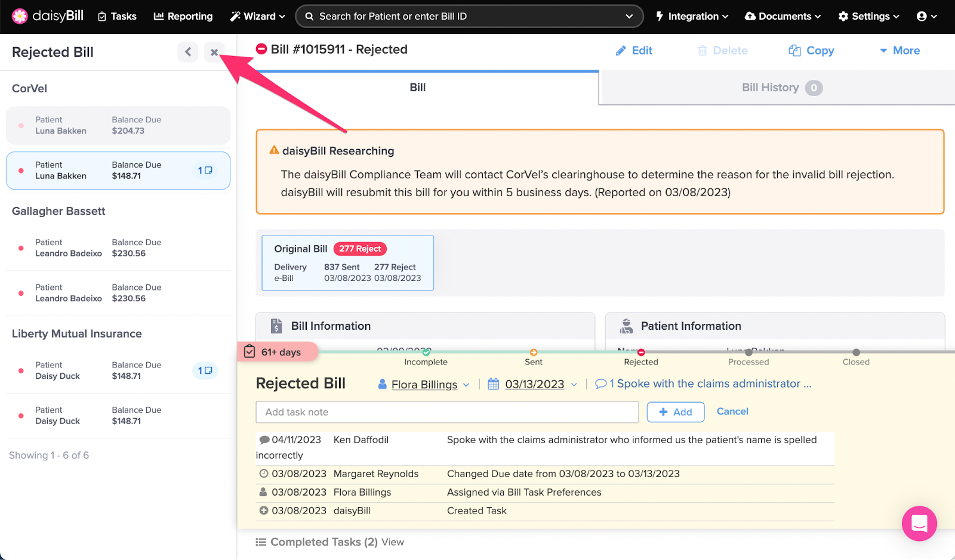Select the Original Bill card
The width and height of the screenshot is (955, 560).
coord(347,263)
